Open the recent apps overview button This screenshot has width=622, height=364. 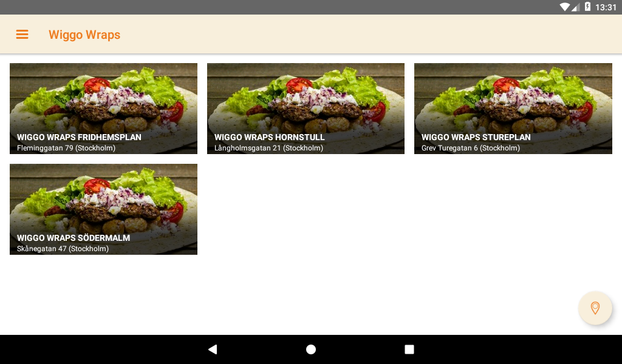click(409, 349)
